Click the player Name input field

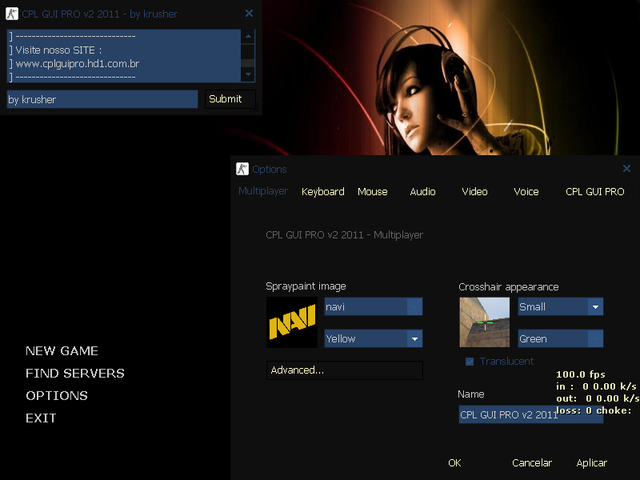(530, 414)
